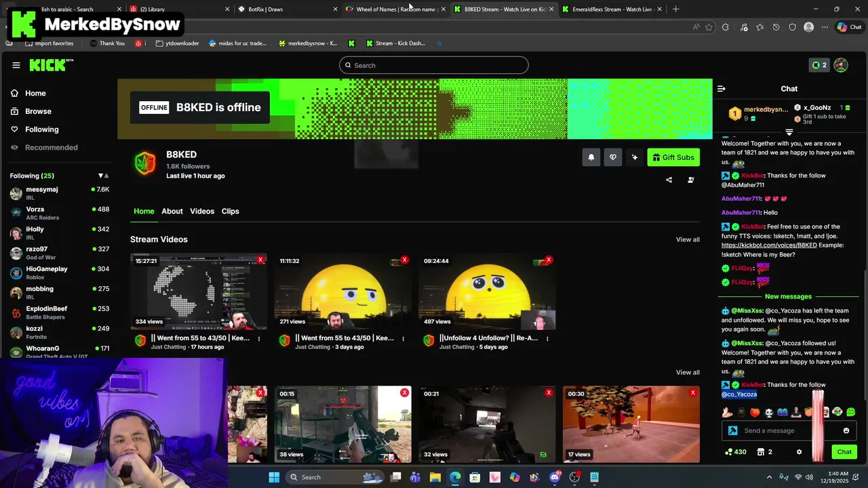Open a new browser tab

pyautogui.click(x=675, y=9)
